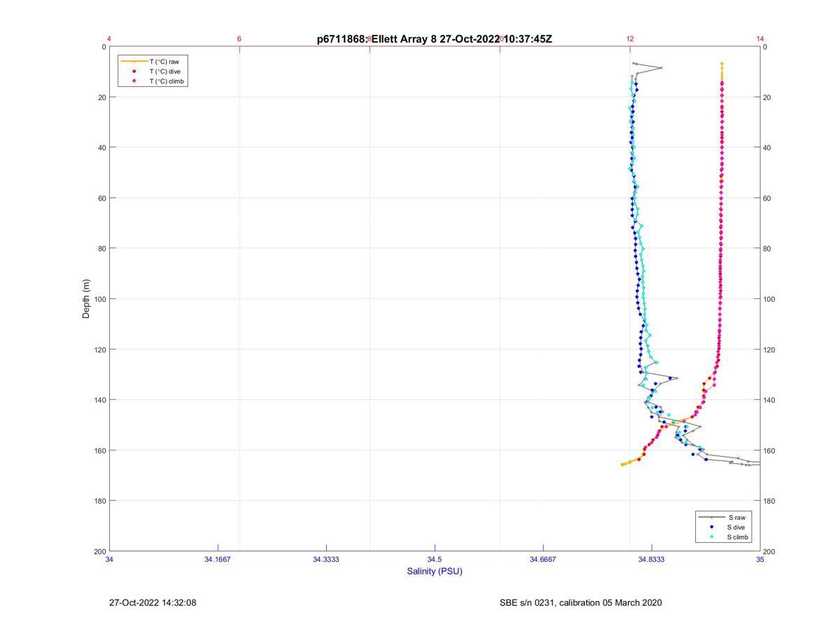The width and height of the screenshot is (840, 620).
Task: Click the left depth axis tick 160
Action: coord(101,450)
